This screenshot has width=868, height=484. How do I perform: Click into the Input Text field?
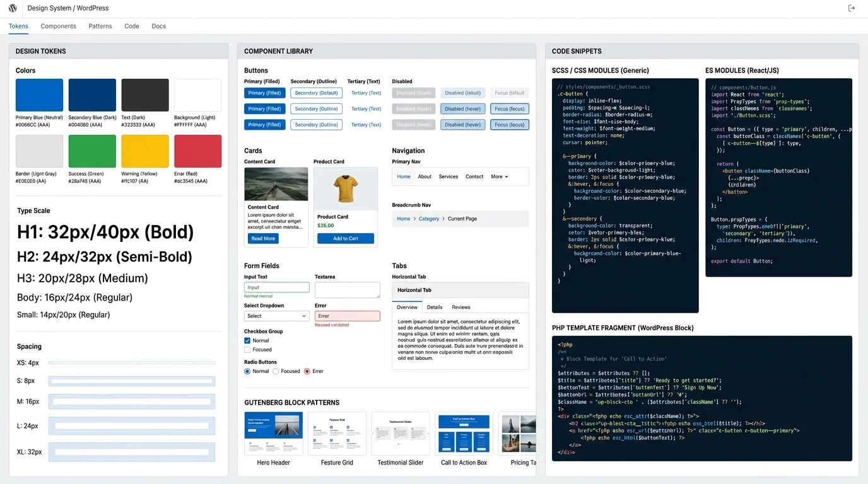(x=276, y=287)
